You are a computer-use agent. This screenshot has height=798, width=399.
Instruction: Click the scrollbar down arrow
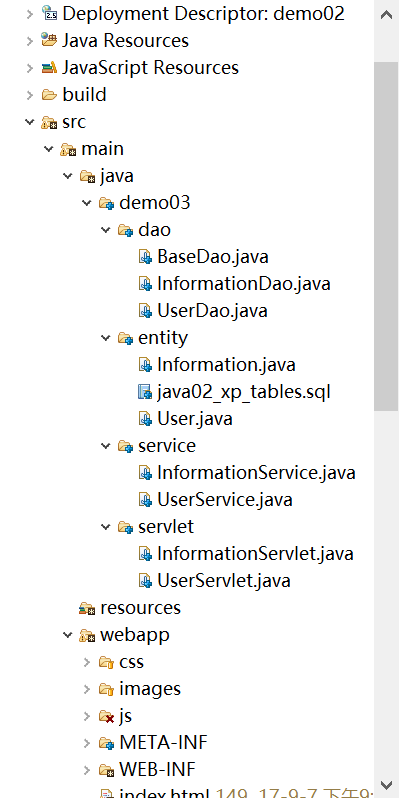tap(386, 785)
